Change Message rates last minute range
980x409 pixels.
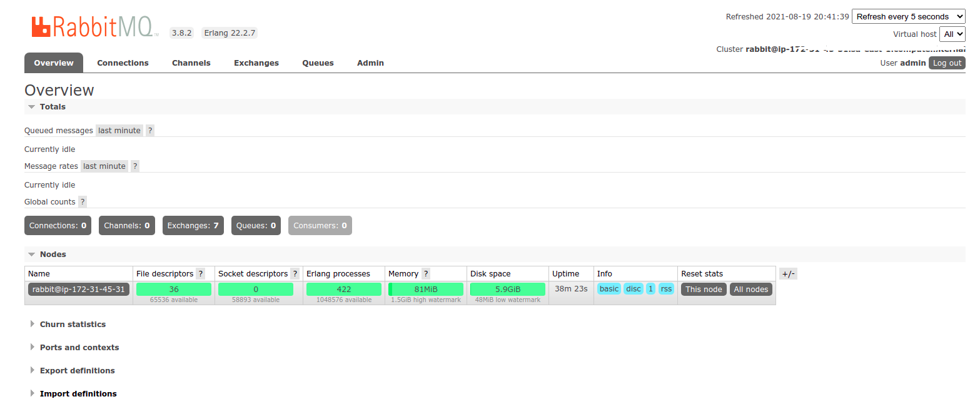[x=104, y=166]
